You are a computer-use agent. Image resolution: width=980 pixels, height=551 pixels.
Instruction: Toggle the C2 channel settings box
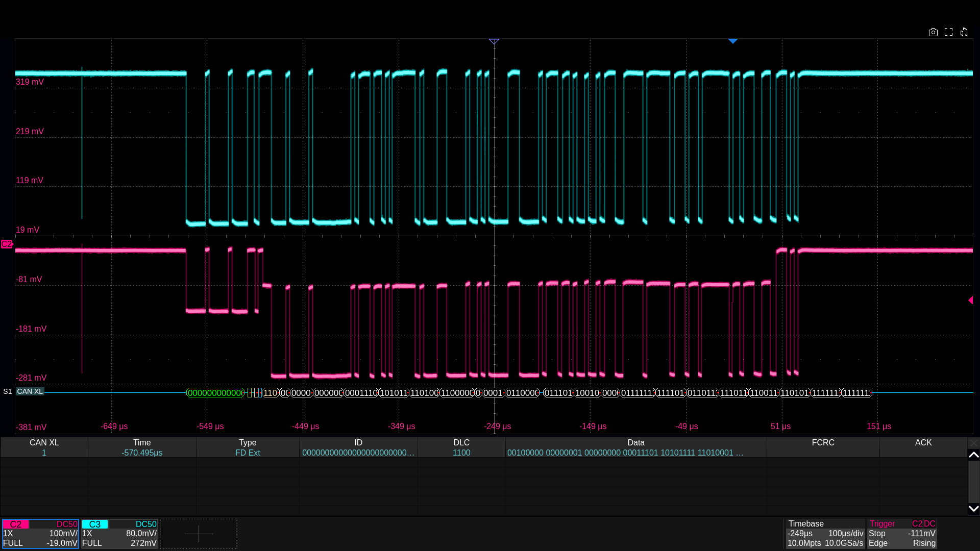[x=40, y=534]
